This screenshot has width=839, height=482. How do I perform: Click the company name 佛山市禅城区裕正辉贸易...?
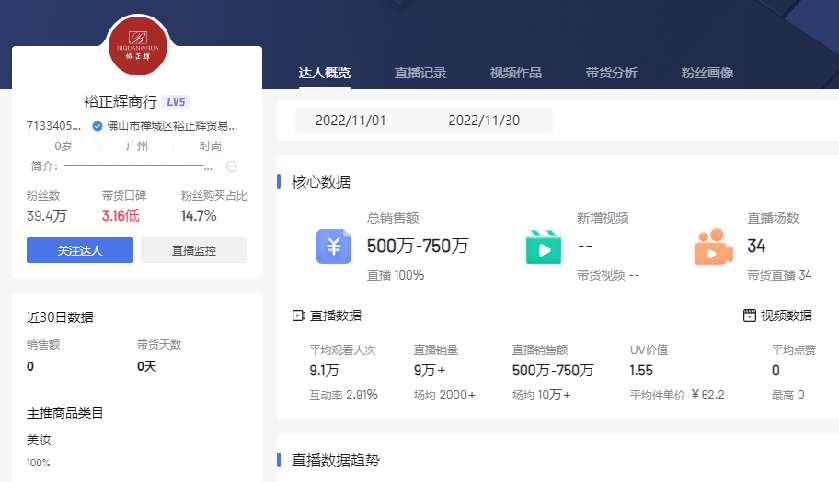[172, 126]
